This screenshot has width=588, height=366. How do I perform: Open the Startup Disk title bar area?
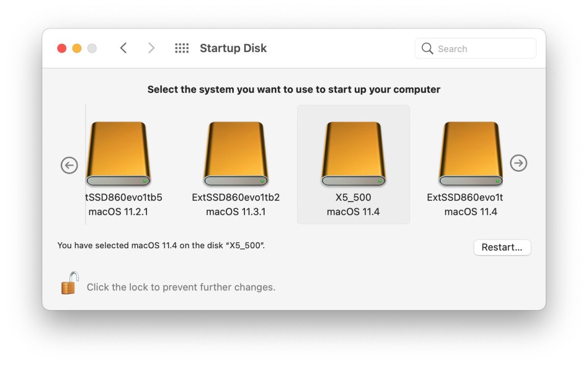click(233, 48)
